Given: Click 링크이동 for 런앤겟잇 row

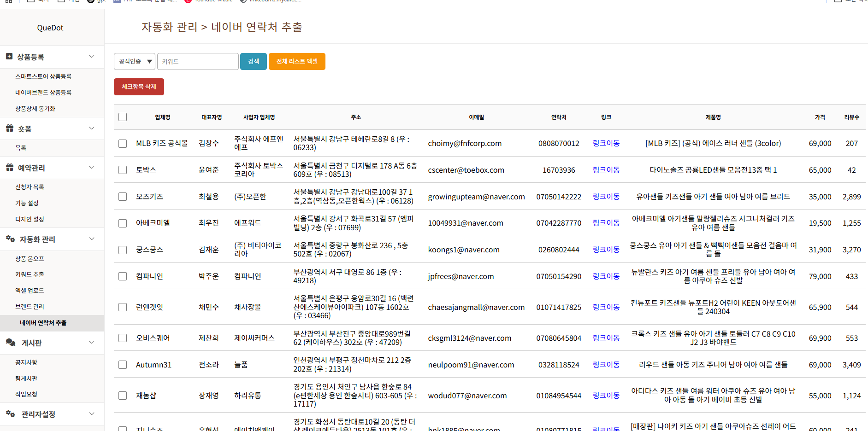Looking at the screenshot, I should (606, 307).
